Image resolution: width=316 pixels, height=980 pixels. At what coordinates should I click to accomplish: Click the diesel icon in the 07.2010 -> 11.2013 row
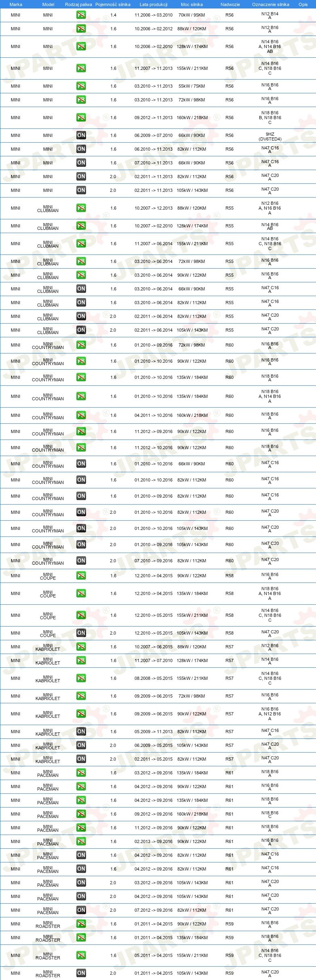click(x=81, y=163)
